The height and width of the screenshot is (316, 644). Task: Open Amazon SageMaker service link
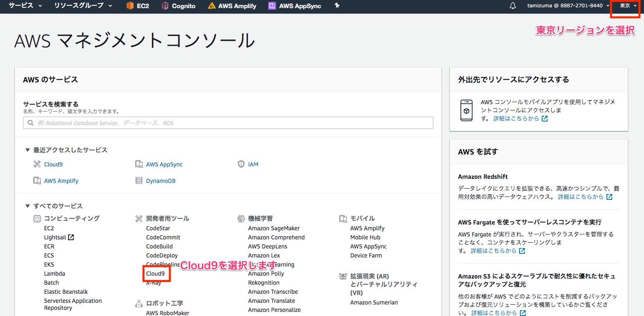coord(274,228)
